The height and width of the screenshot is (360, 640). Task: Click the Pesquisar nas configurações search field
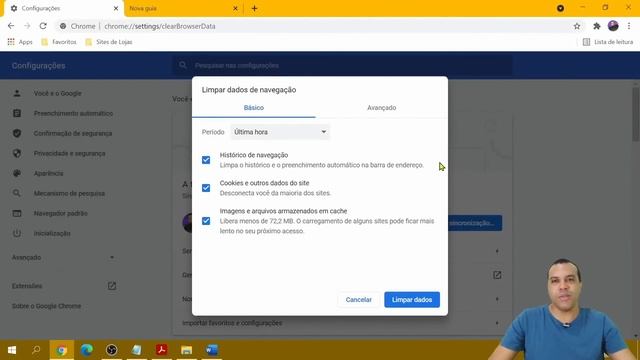point(343,65)
